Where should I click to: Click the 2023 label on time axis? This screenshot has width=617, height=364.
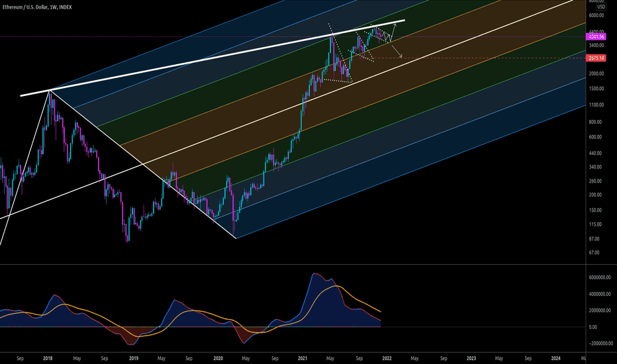[471, 359]
